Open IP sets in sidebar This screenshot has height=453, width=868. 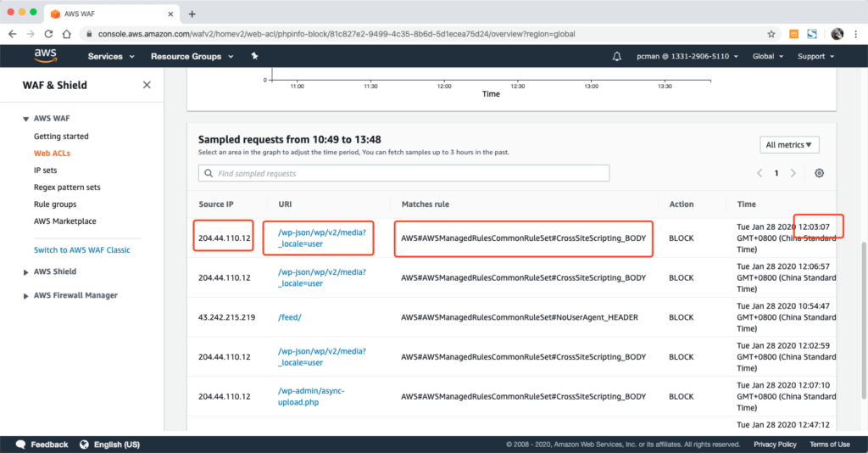[x=46, y=170]
